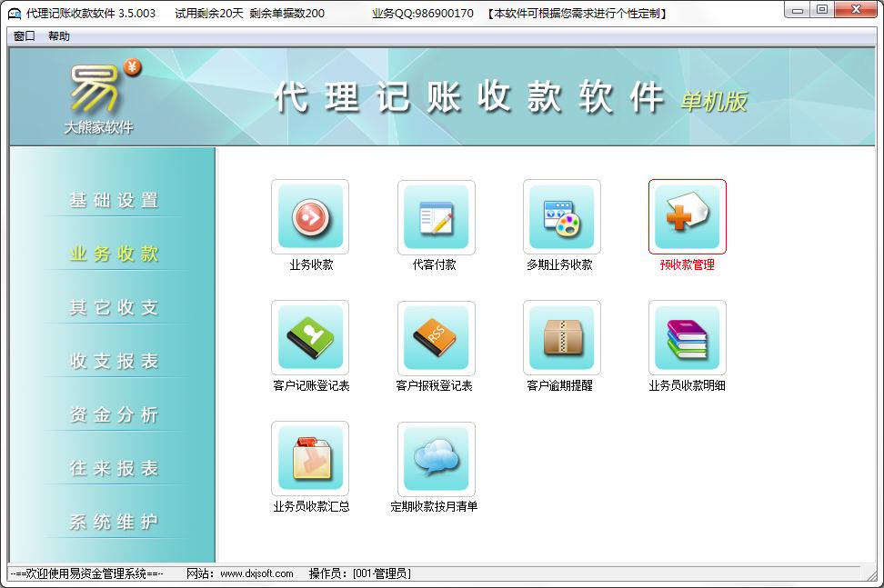Click the 预收款管理 red label

pyautogui.click(x=688, y=264)
